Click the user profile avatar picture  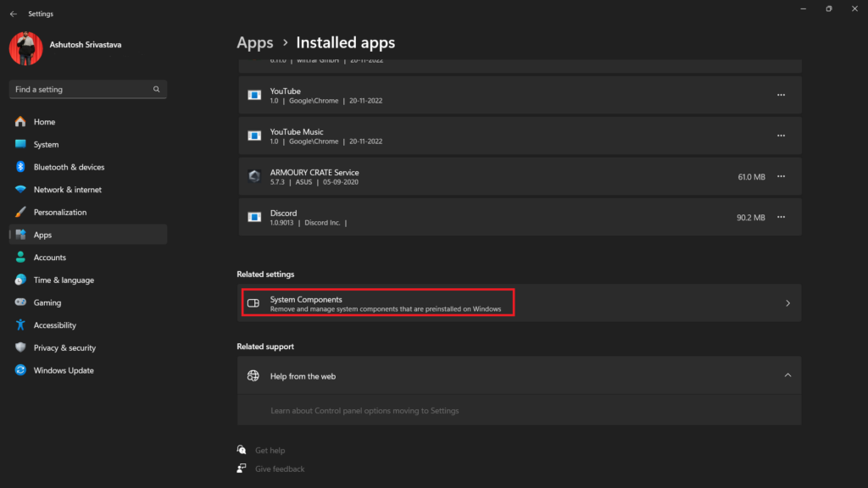[x=26, y=49]
